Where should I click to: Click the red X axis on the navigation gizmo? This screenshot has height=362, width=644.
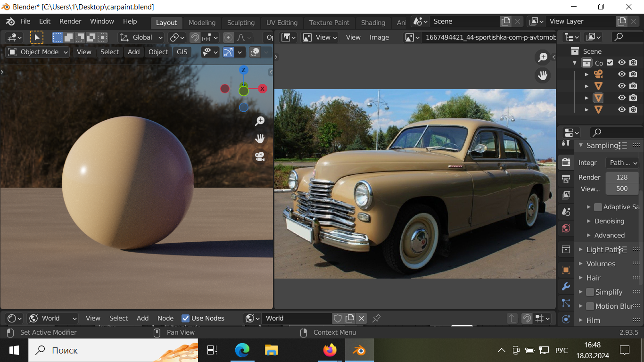coord(263,89)
